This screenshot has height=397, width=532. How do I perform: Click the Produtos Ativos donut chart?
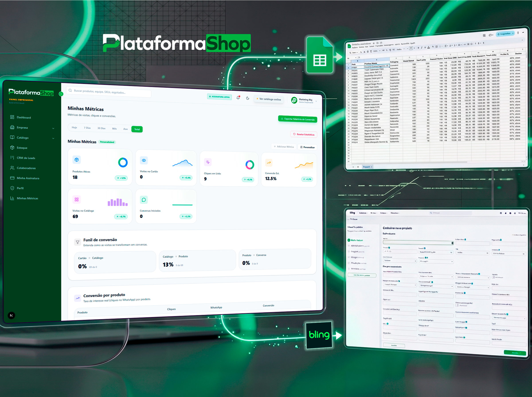pos(123,162)
